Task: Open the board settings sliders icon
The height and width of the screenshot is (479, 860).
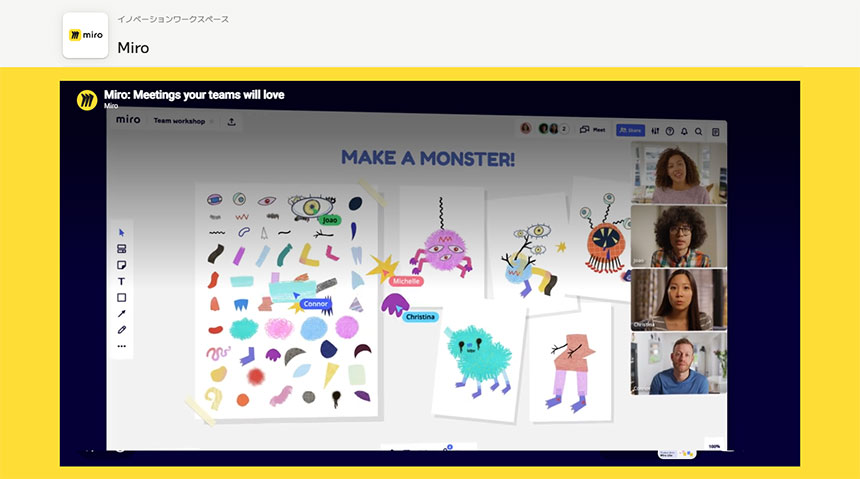Action: click(x=655, y=131)
